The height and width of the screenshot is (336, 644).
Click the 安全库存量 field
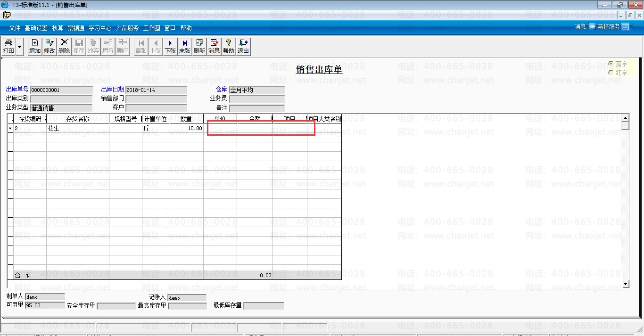(116, 306)
